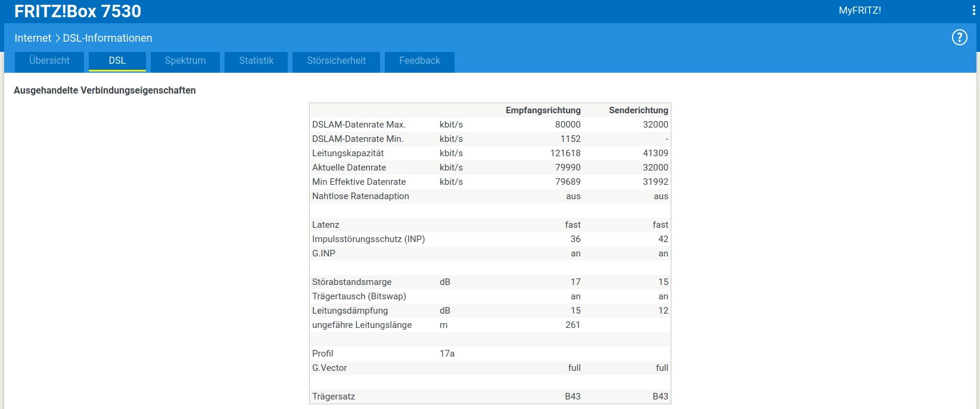
Task: Select the INP receive value 36
Action: [x=575, y=239]
